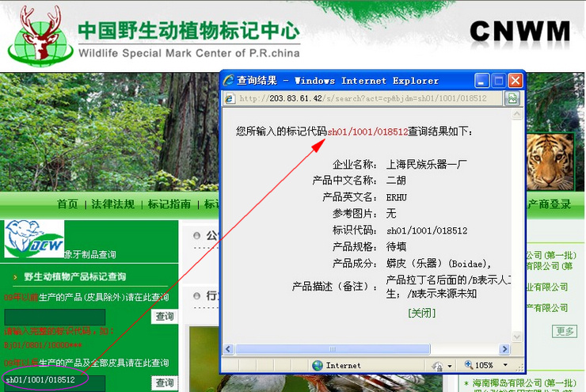Viewport: 586px width, 392px height.
Task: Click the [关闭] link in the popup
Action: point(421,313)
